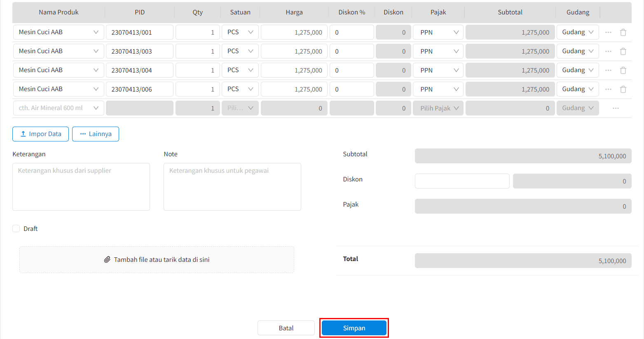Click the Total value 5,100,000
This screenshot has height=339, width=644.
[523, 261]
